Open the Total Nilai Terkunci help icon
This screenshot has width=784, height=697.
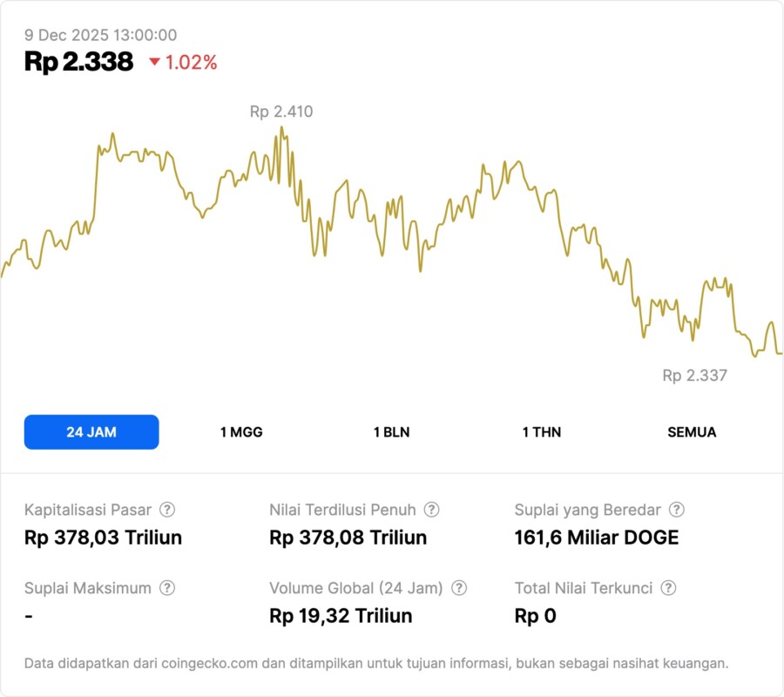coord(668,588)
